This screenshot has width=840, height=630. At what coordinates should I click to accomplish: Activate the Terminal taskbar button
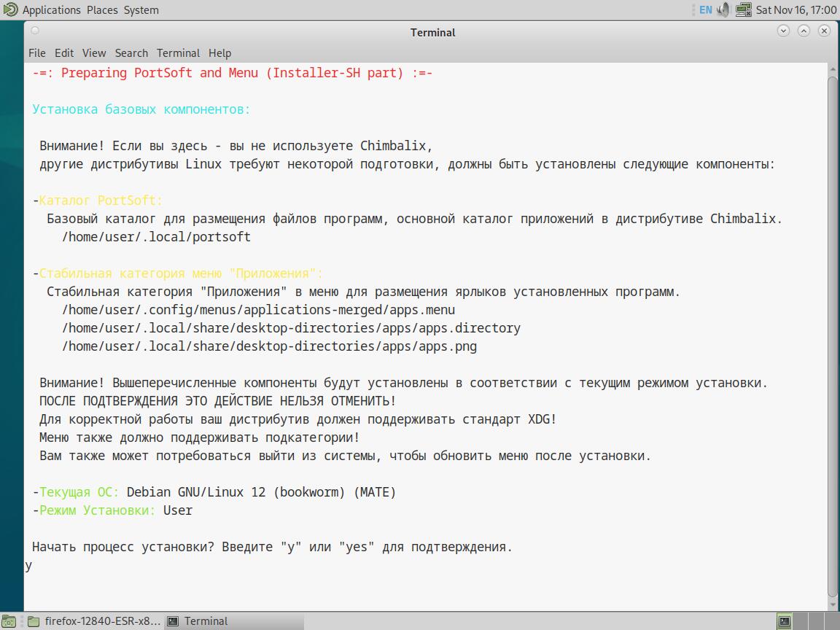click(x=234, y=621)
